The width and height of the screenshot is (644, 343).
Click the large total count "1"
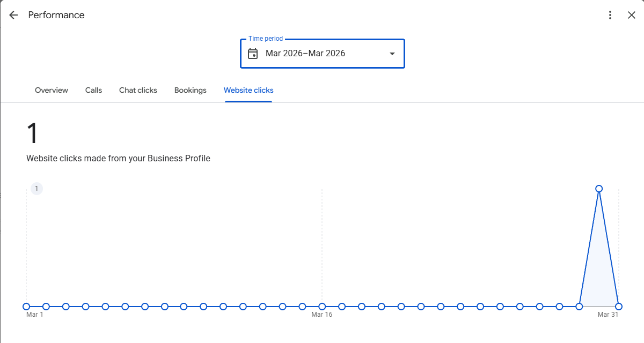point(32,133)
